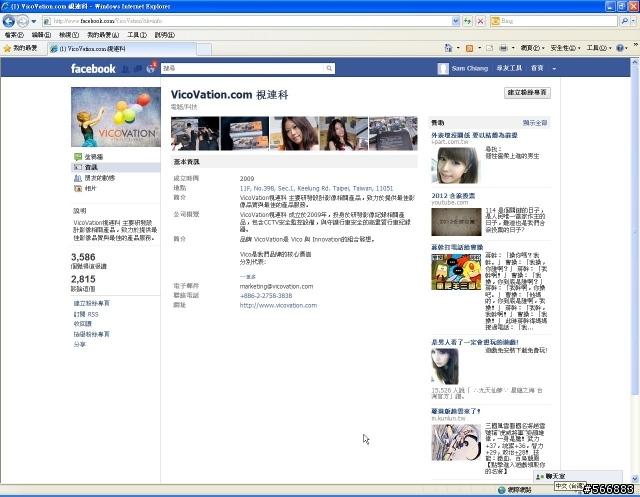
Task: Open Friend Activity in left sidebar
Action: click(95, 178)
